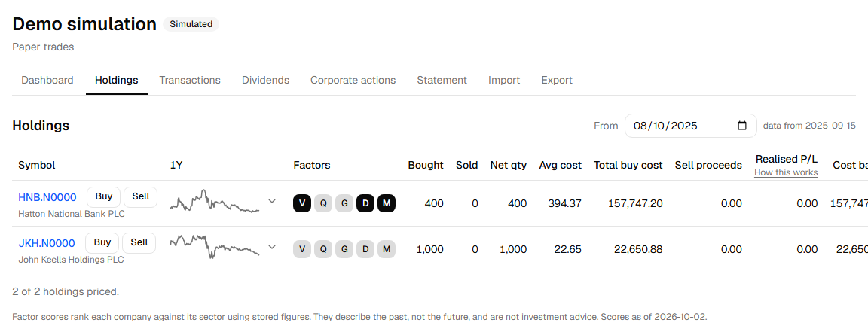Image resolution: width=868 pixels, height=335 pixels.
Task: Click the V factor badge for HNB.N0000
Action: tap(301, 203)
